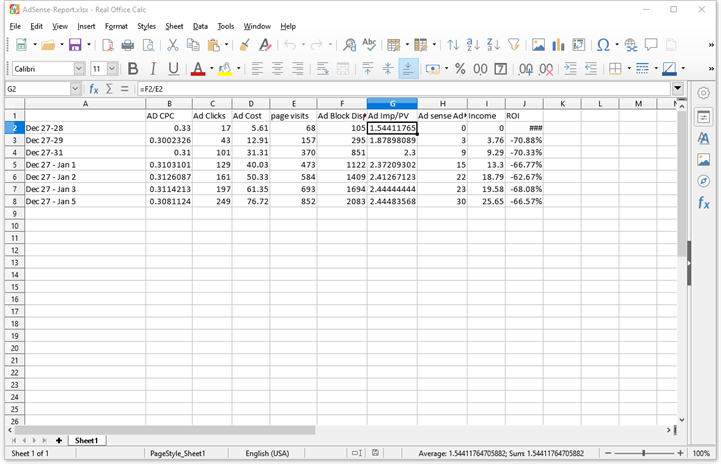Image resolution: width=721 pixels, height=464 pixels.
Task: Open the Function Wizard fx icon
Action: point(94,89)
